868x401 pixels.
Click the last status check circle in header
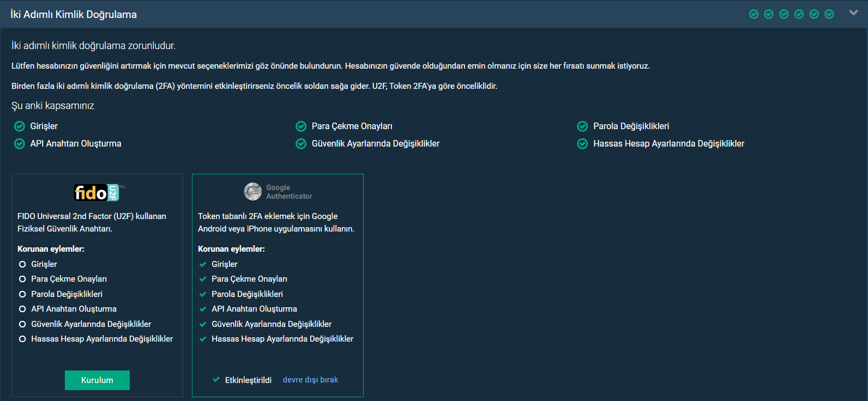(829, 14)
